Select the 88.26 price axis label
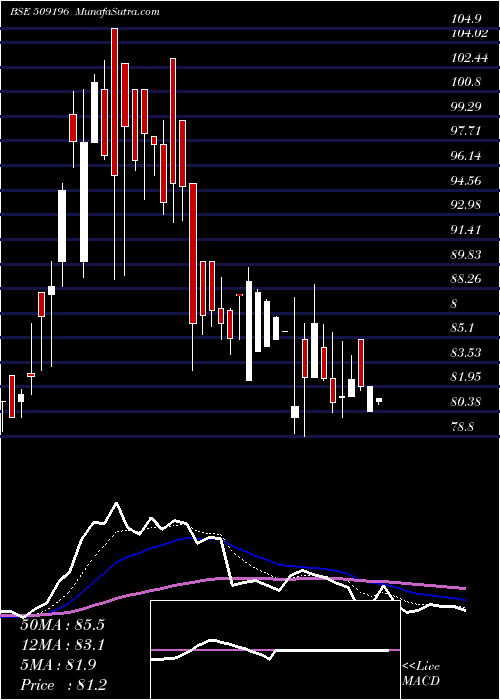This screenshot has width=500, height=700. pyautogui.click(x=466, y=279)
